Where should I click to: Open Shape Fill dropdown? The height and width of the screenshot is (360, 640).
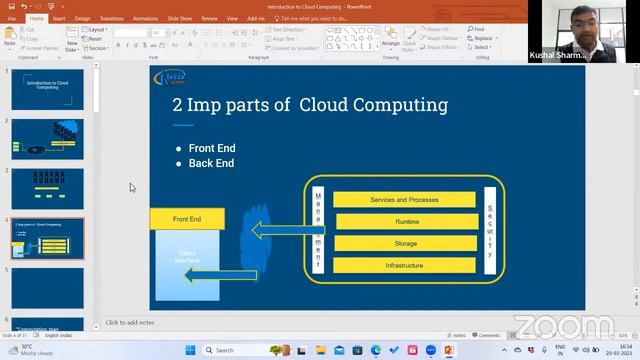(x=435, y=29)
